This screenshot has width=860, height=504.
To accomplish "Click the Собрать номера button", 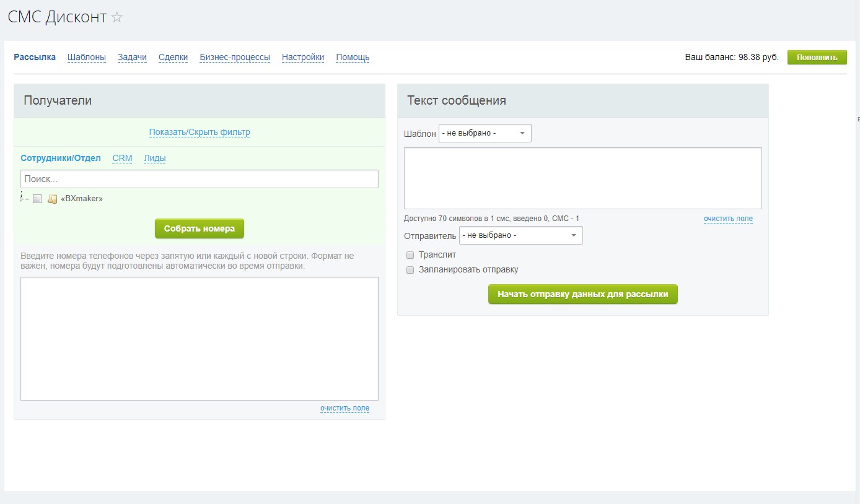I will [200, 228].
